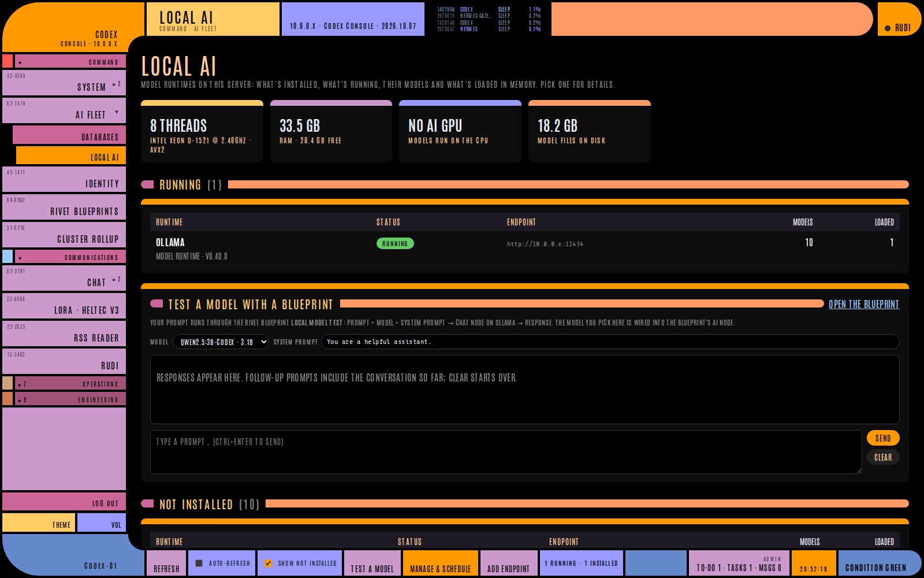Click the Codex Console 2026.10.07 version tile
Viewport: 924px width, 578px height.
353,19
